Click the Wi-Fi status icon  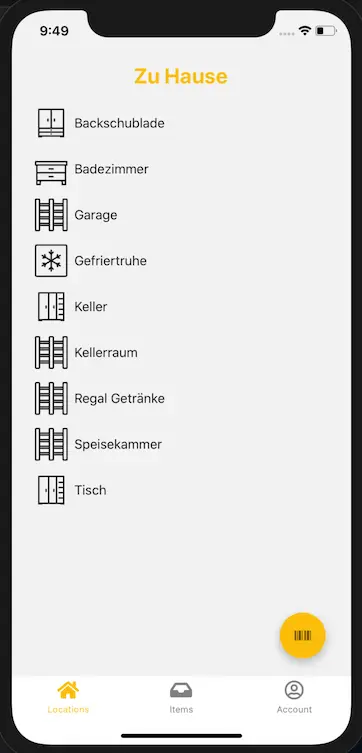[304, 31]
